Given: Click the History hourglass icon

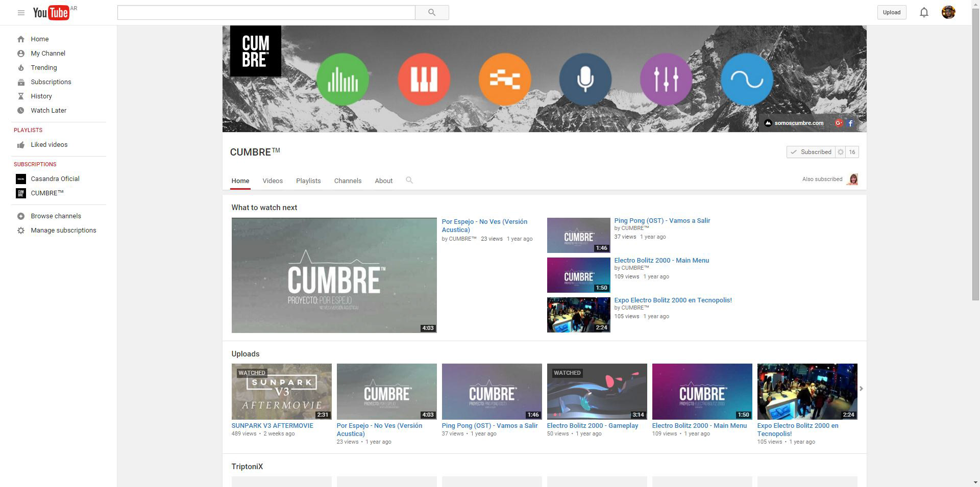Looking at the screenshot, I should pos(21,96).
